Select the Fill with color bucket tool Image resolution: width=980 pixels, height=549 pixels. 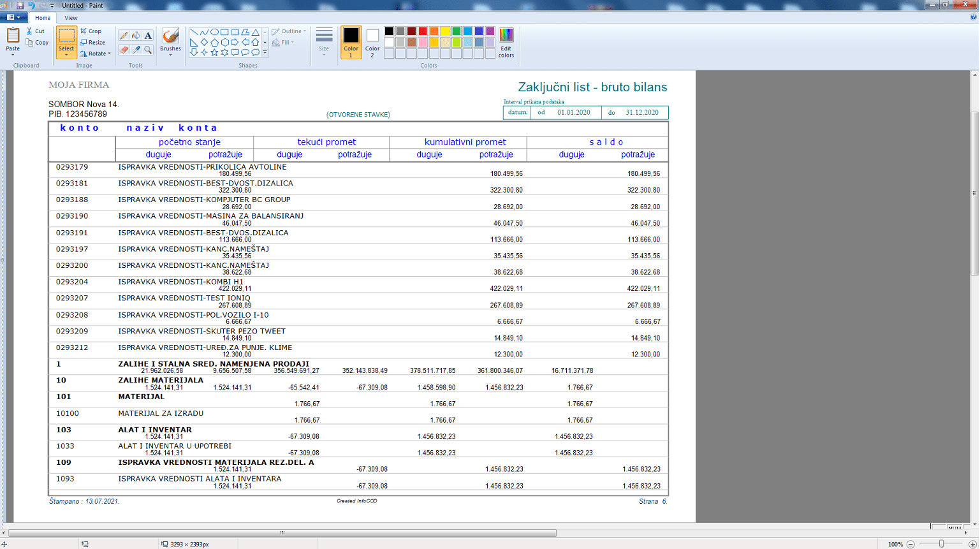pyautogui.click(x=136, y=36)
